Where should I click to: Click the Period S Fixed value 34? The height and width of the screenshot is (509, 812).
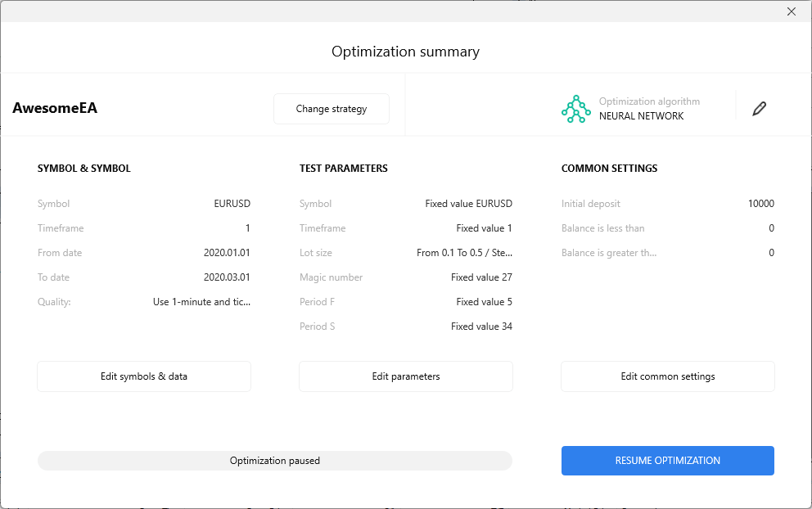click(x=481, y=327)
